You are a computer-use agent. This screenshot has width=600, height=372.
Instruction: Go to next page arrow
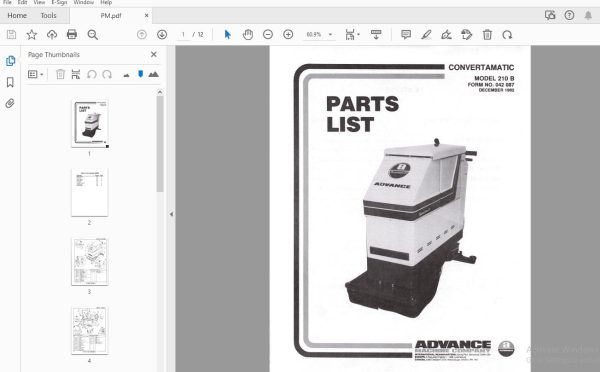[162, 34]
